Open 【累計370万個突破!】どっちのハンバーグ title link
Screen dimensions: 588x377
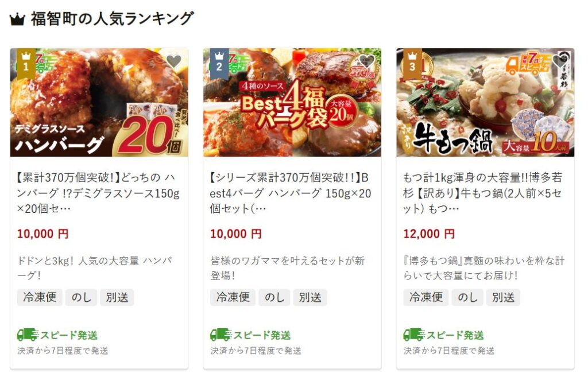(98, 193)
